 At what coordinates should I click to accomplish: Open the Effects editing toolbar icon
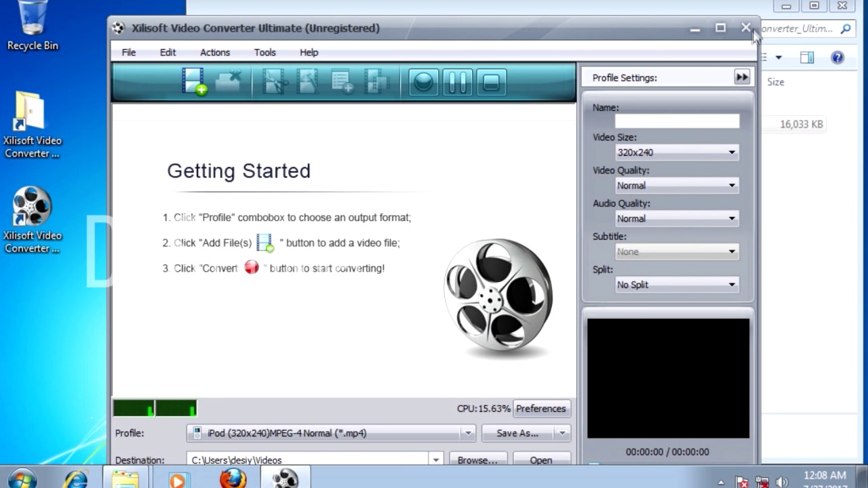(308, 82)
